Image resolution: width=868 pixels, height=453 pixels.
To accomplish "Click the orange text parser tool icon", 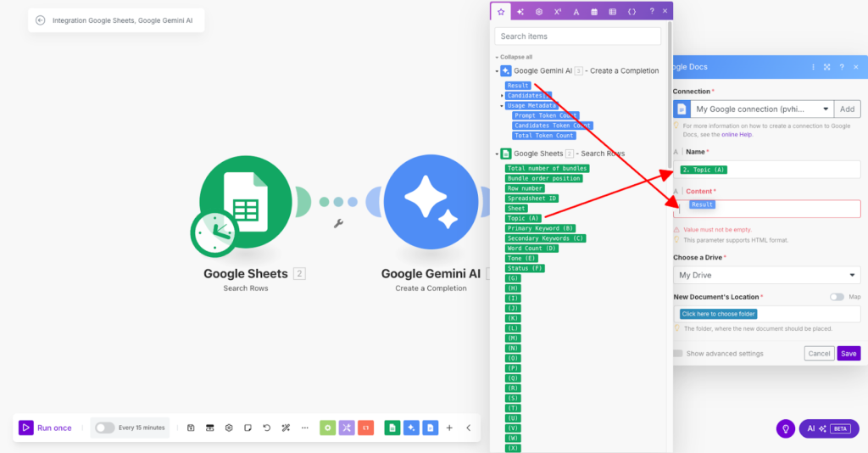I will (366, 428).
